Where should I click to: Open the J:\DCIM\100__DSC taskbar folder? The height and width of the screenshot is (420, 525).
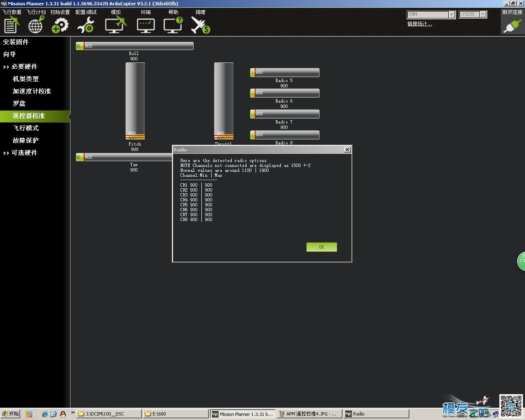click(x=109, y=414)
